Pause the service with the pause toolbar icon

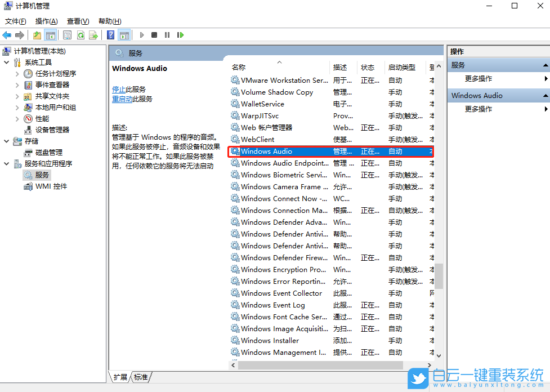[167, 34]
